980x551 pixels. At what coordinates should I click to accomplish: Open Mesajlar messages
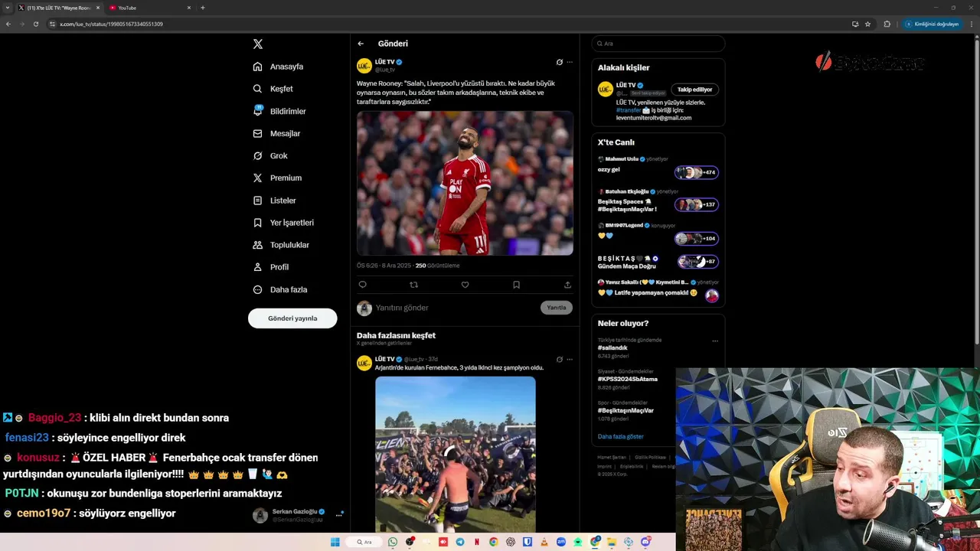tap(276, 133)
